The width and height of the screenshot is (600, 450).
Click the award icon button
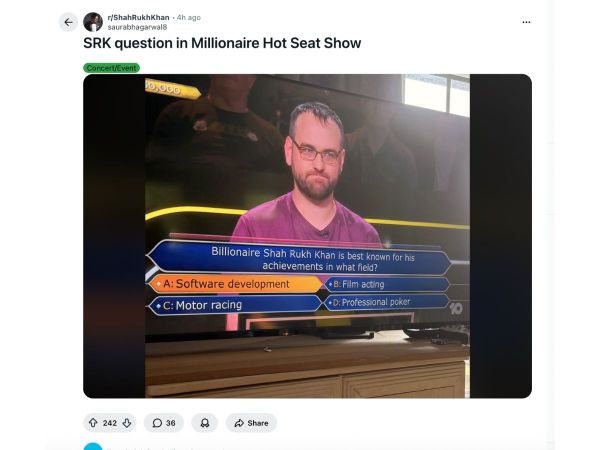[x=205, y=423]
